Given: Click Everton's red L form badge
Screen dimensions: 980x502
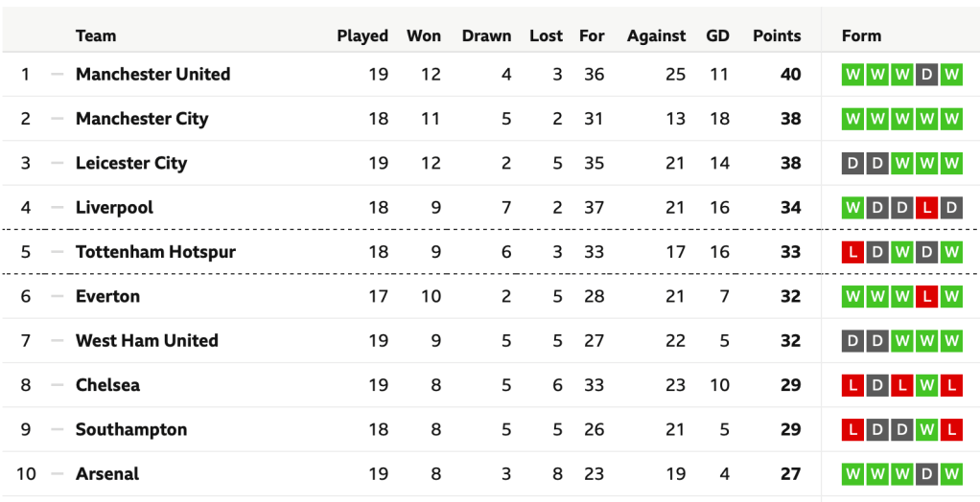Looking at the screenshot, I should coord(926,297).
